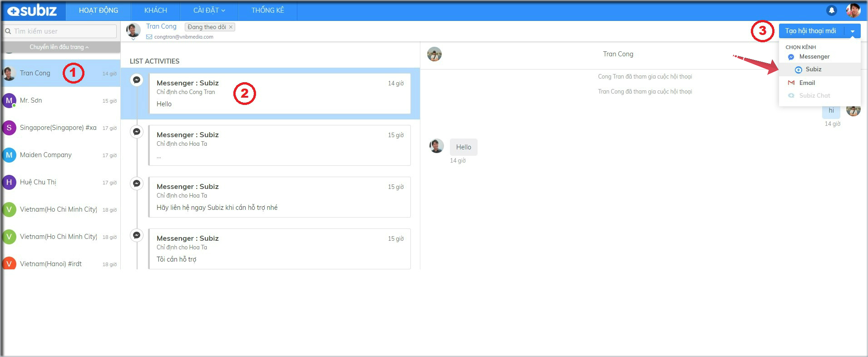The height and width of the screenshot is (357, 868).
Task: Open the KHÁCH tab
Action: pos(156,10)
